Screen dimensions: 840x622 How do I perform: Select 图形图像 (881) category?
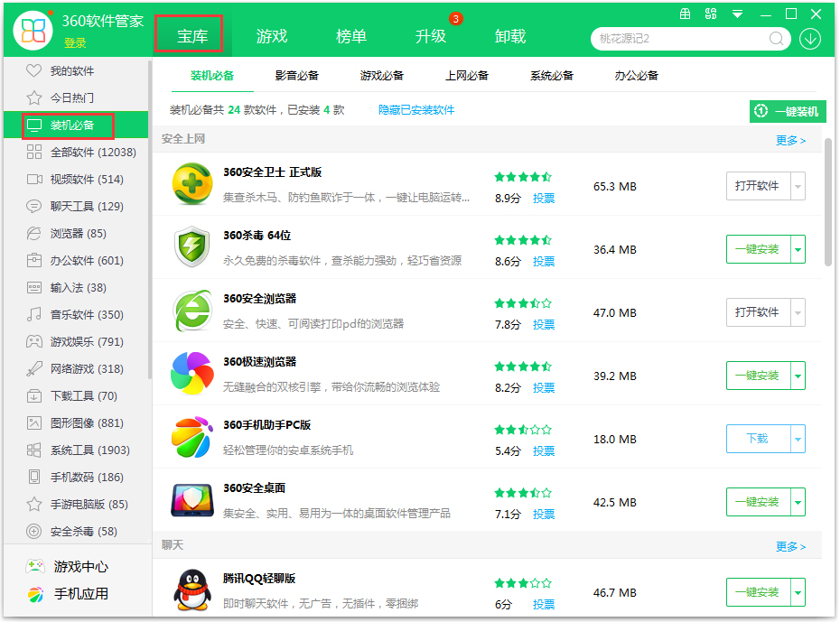[76, 422]
